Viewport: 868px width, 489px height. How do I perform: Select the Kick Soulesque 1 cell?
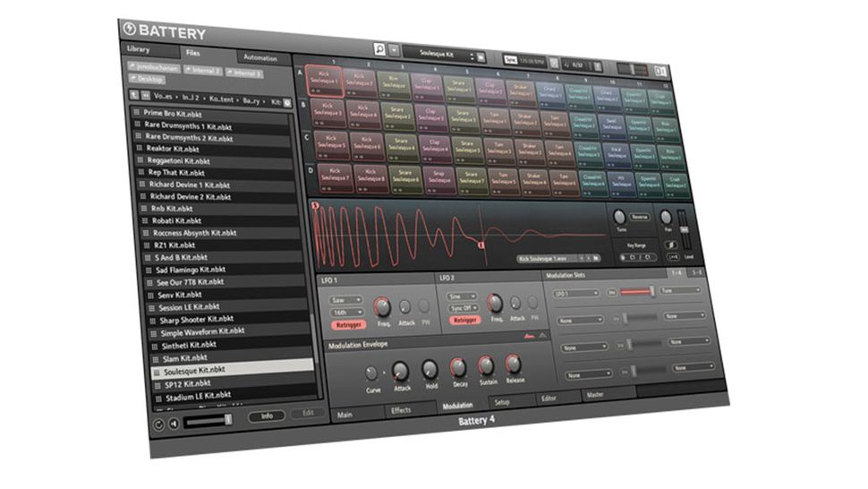coord(323,81)
